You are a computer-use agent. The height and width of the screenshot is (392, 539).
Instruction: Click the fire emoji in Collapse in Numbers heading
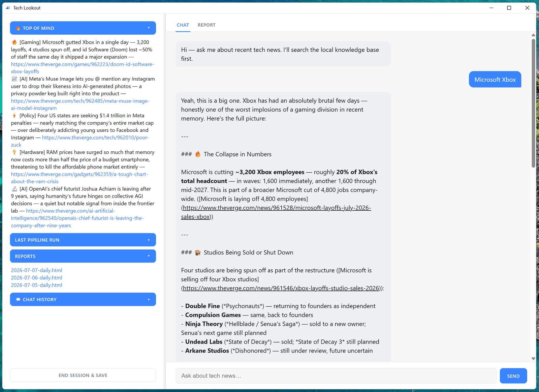(x=198, y=154)
